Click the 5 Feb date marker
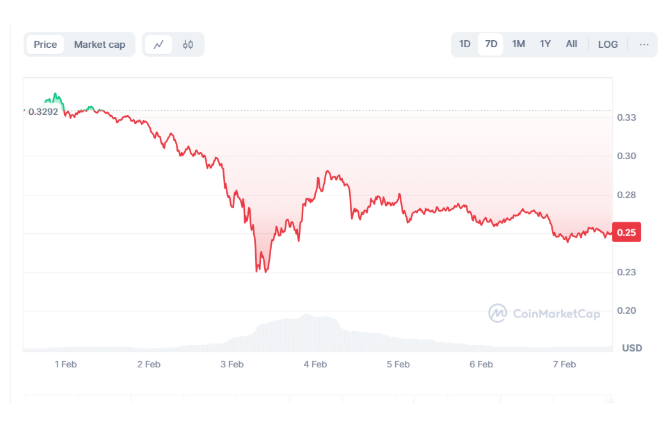 [x=398, y=365]
